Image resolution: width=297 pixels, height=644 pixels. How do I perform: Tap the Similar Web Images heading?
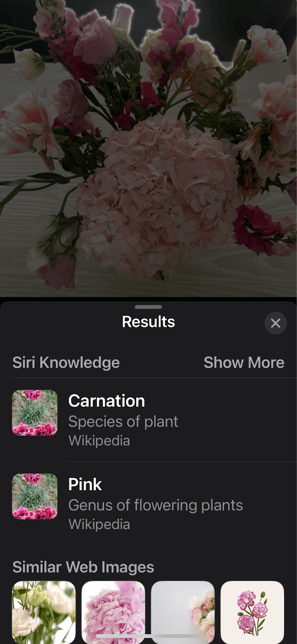83,567
